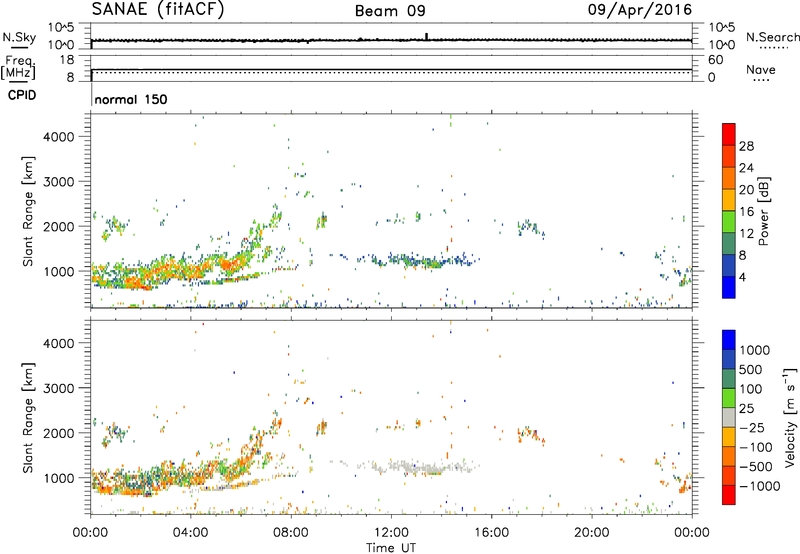Click the 28 tick on the power colorbar
Image resolution: width=800 pixels, height=554 pixels.
pos(746,146)
